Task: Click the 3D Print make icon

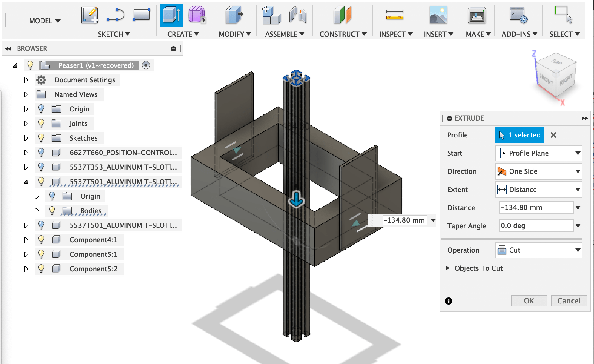Action: click(477, 15)
